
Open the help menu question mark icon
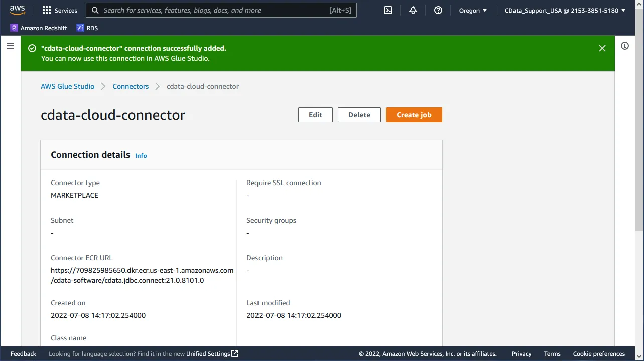[438, 10]
